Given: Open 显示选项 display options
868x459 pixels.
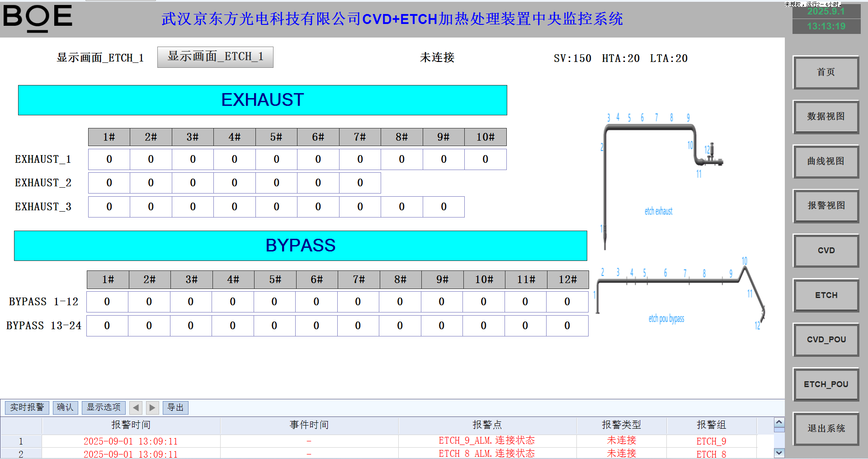Looking at the screenshot, I should click(x=104, y=407).
